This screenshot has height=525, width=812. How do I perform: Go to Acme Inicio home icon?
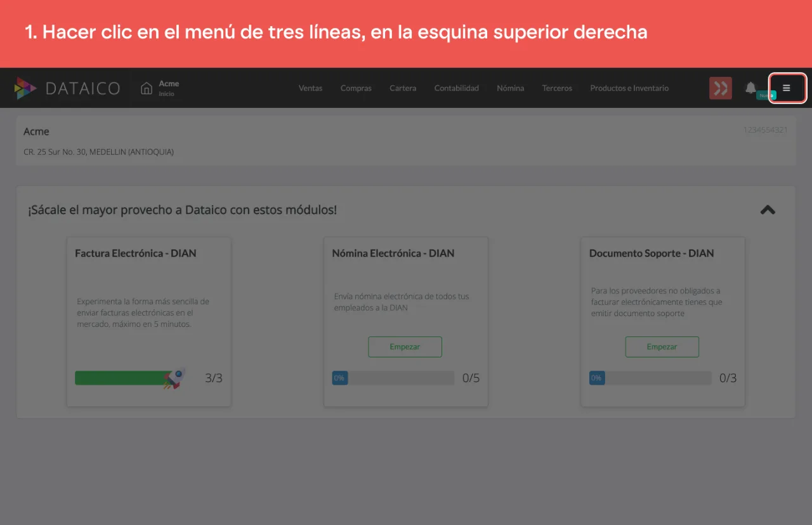click(x=147, y=88)
